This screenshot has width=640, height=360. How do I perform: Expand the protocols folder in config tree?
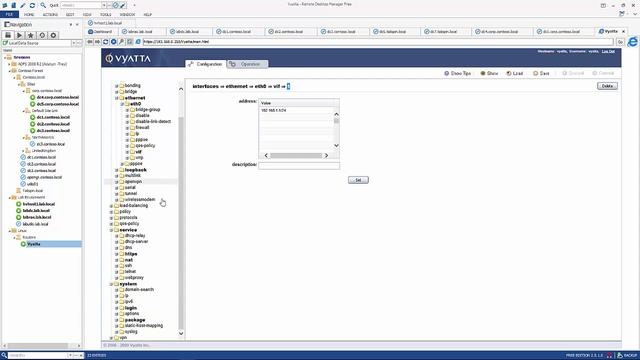[x=111, y=218]
